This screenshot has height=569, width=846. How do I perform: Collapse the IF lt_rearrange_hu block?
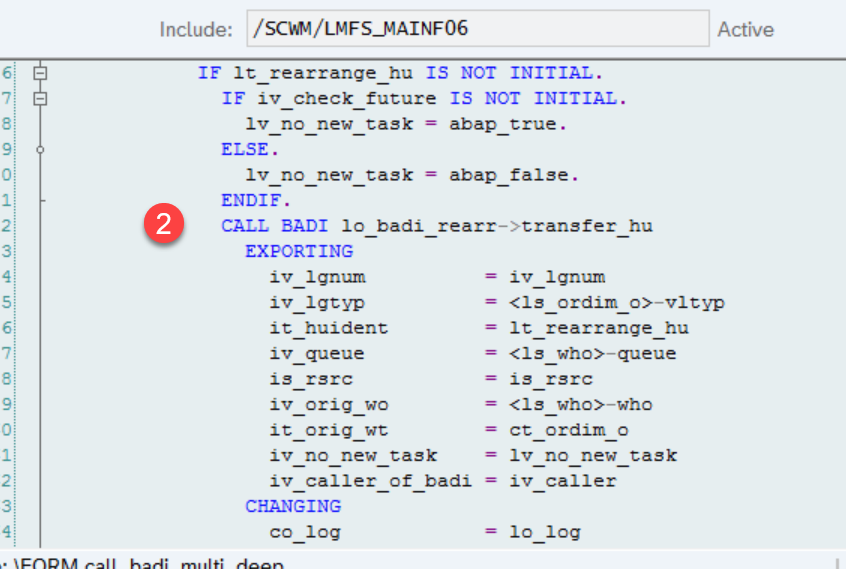[40, 73]
